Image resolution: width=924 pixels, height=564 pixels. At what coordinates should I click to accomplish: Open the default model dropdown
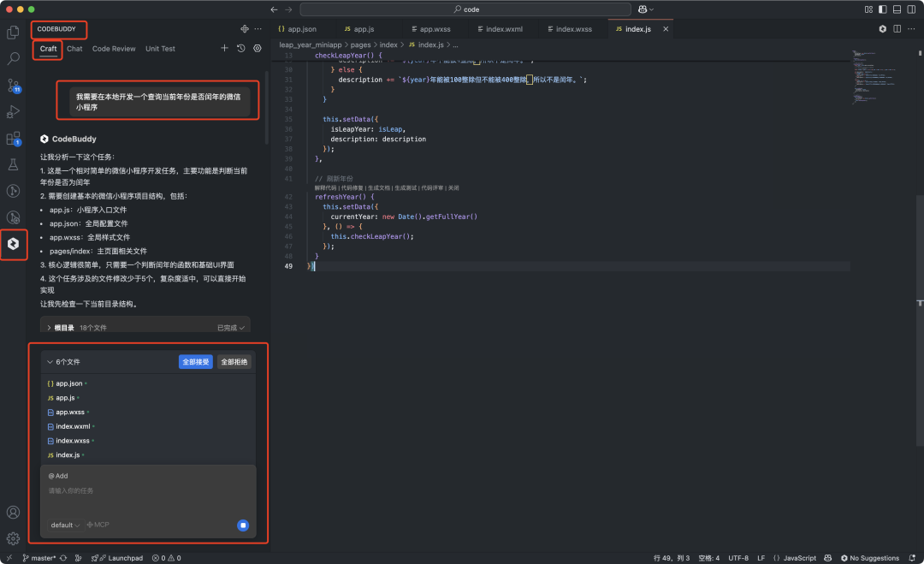coord(64,525)
